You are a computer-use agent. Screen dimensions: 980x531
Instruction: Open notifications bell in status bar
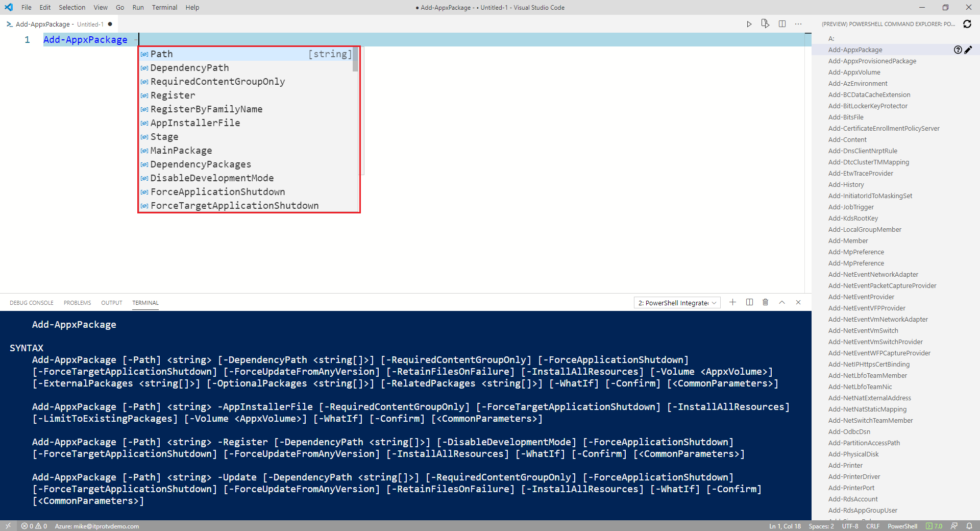969,526
